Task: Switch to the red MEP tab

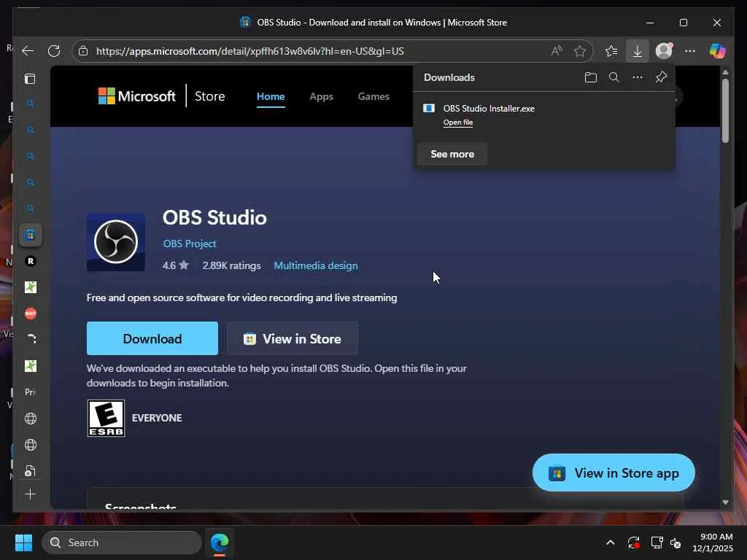Action: click(x=31, y=314)
